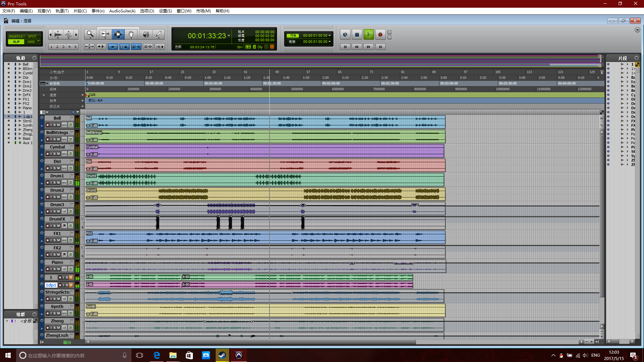
Task: Click the Fast Forward transport button
Action: 369,47
